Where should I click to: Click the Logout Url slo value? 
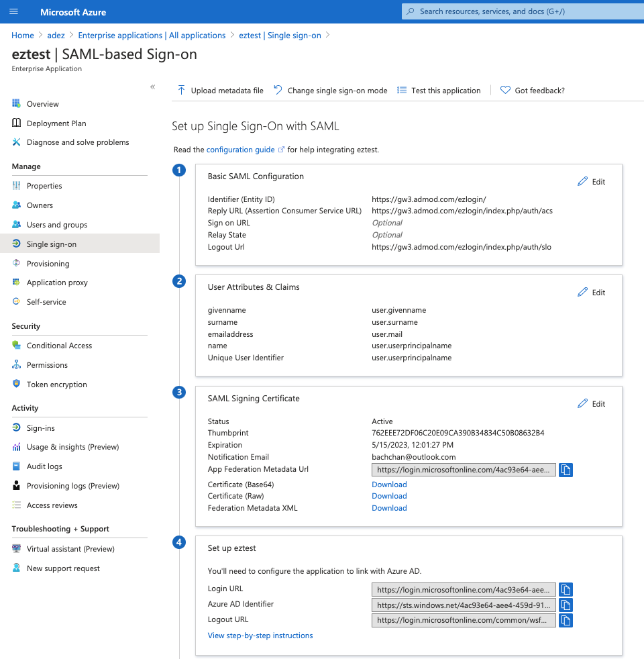[x=462, y=247]
